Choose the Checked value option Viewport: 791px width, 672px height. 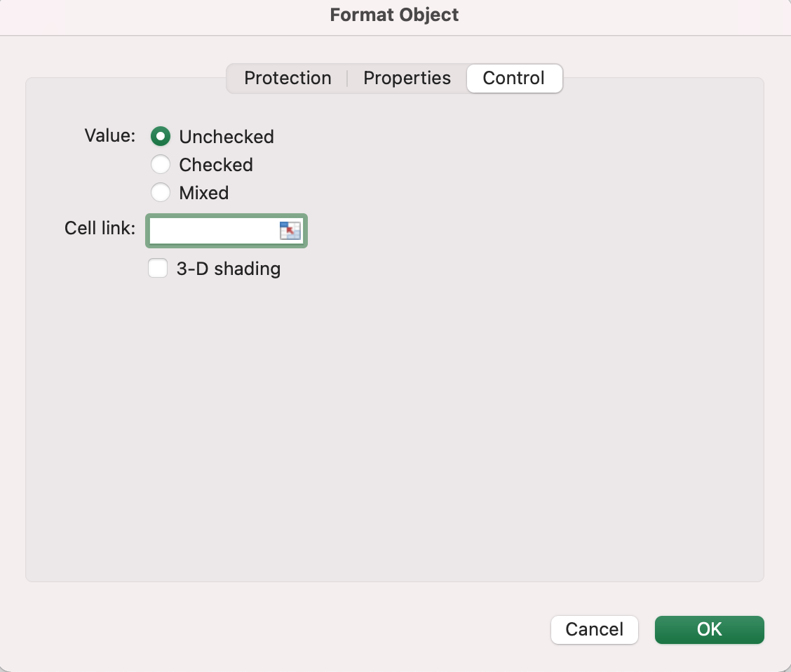click(x=161, y=165)
